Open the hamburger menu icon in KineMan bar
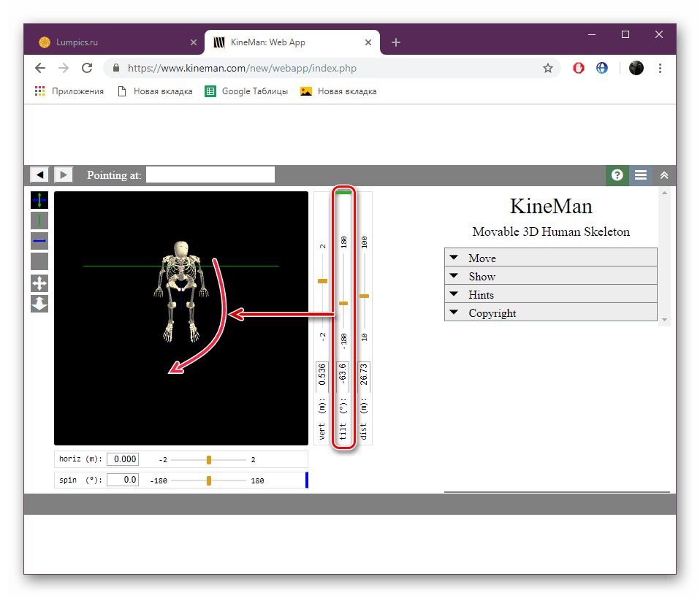 641,175
